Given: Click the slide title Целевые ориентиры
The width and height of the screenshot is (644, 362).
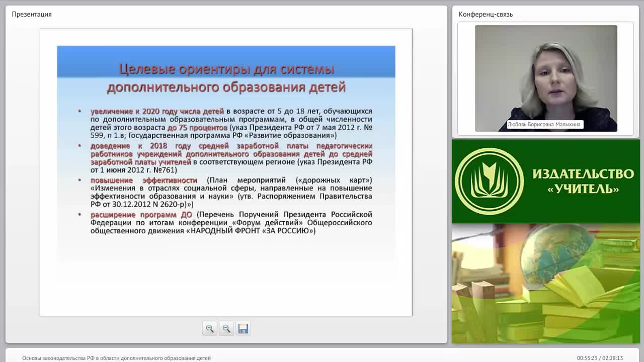Looking at the screenshot, I should pos(226,77).
